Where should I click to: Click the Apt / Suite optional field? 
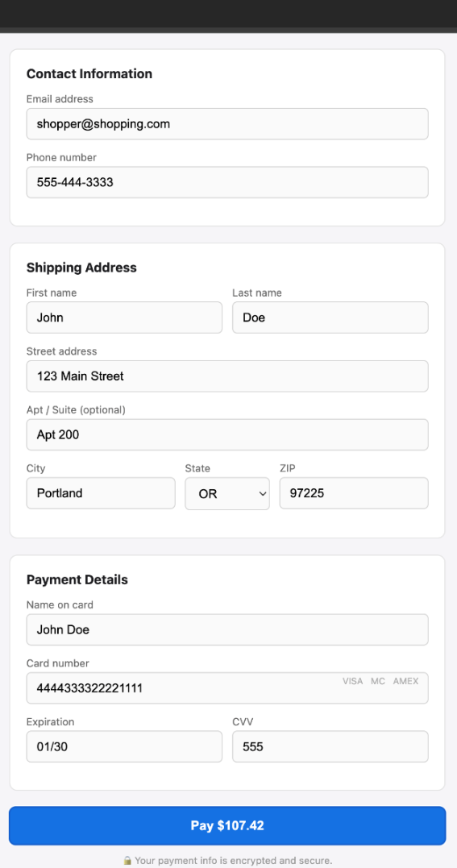coord(227,434)
